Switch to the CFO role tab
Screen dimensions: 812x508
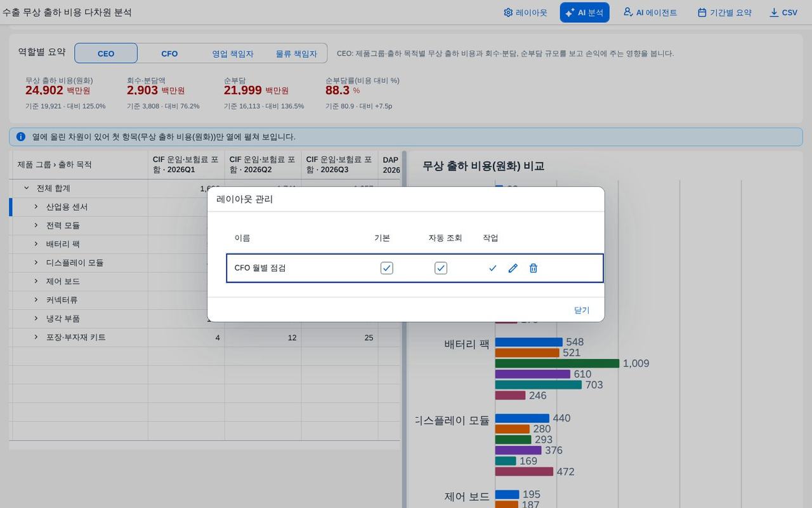(169, 53)
